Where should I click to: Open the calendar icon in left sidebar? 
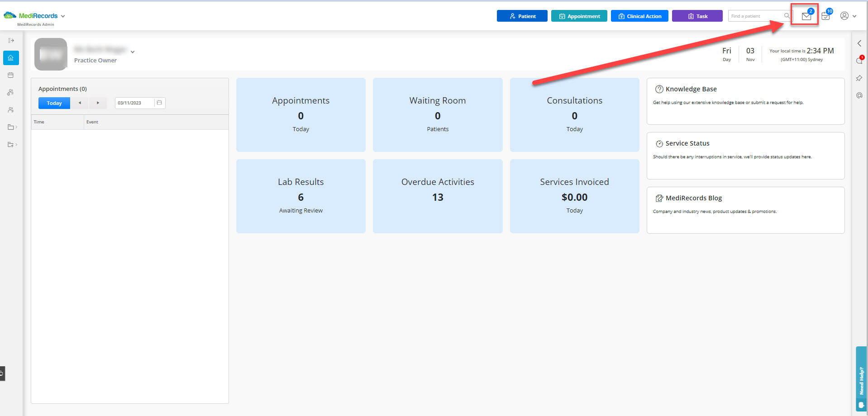(11, 75)
